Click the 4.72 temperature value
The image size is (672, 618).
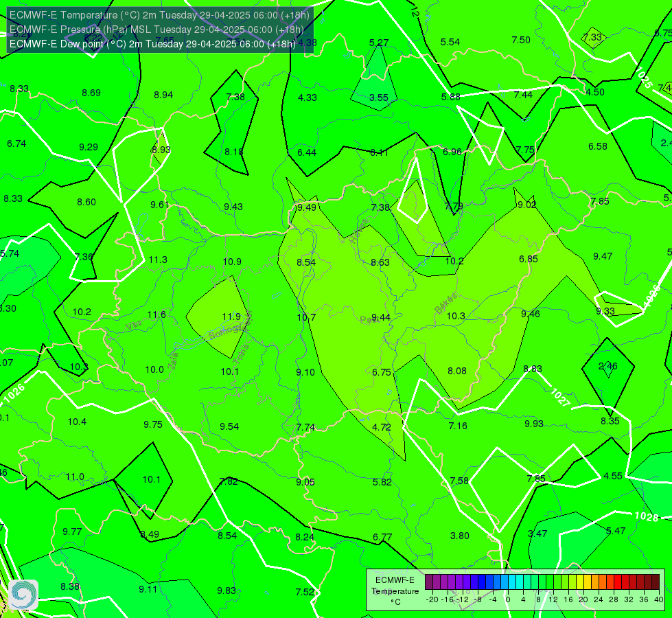pos(382,427)
